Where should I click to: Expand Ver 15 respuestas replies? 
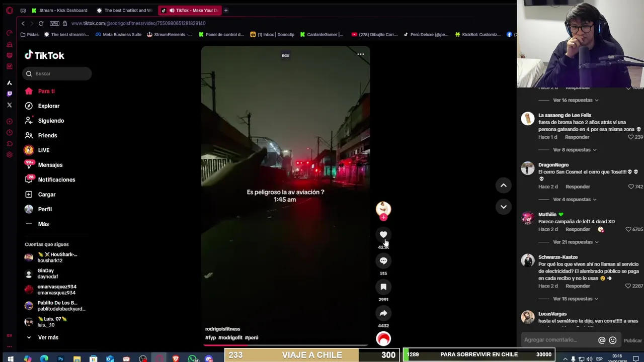pos(576,299)
